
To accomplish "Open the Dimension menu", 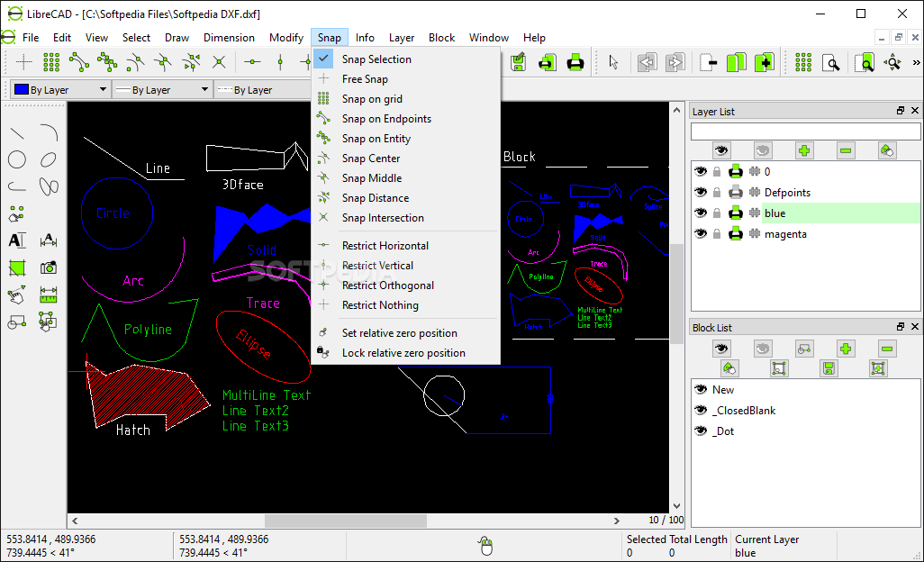I will 229,37.
